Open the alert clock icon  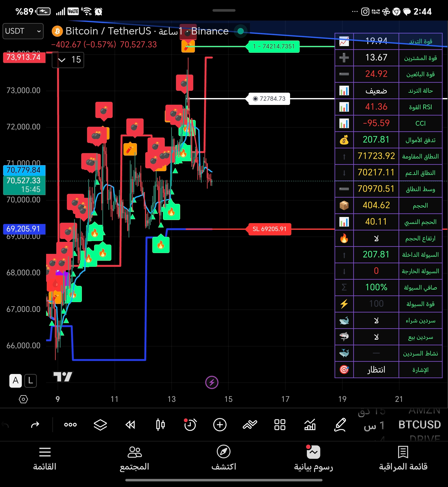pos(190,425)
